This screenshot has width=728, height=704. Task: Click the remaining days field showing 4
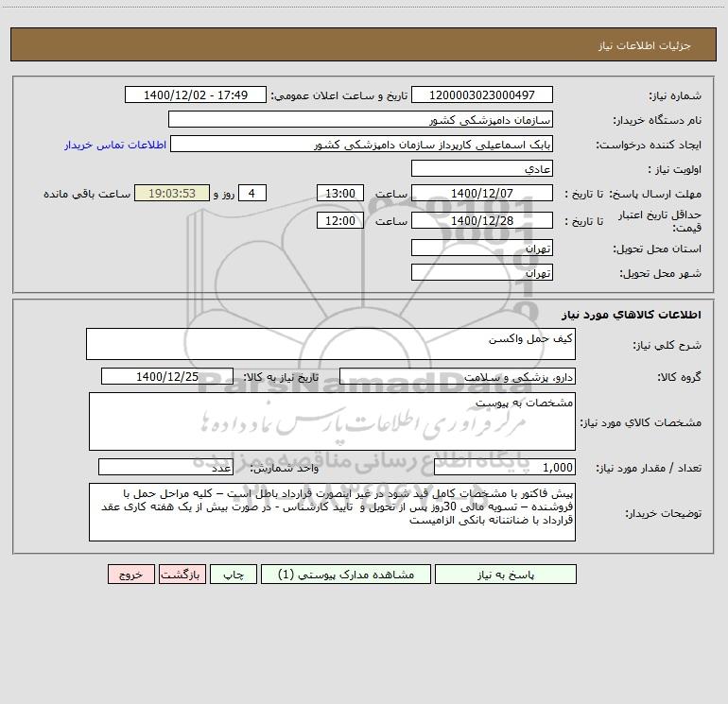(x=252, y=193)
